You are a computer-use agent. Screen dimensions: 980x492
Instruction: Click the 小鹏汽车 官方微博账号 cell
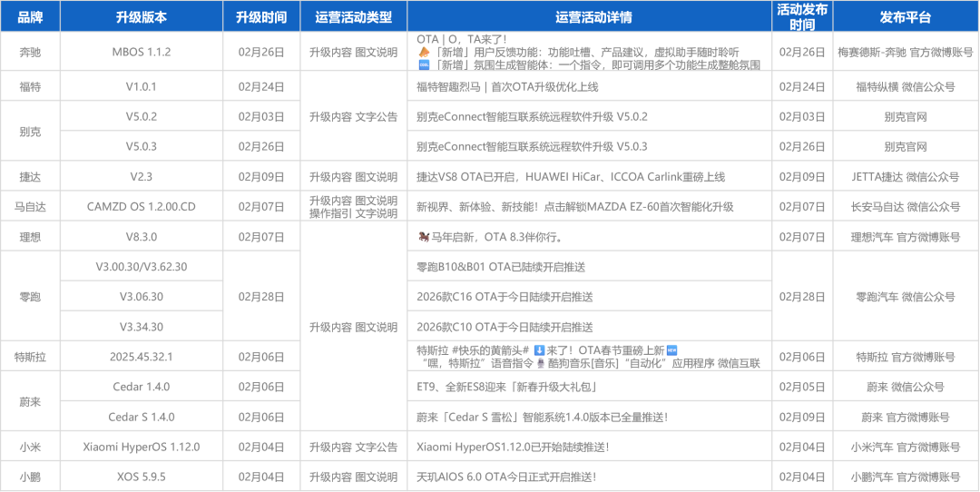906,477
